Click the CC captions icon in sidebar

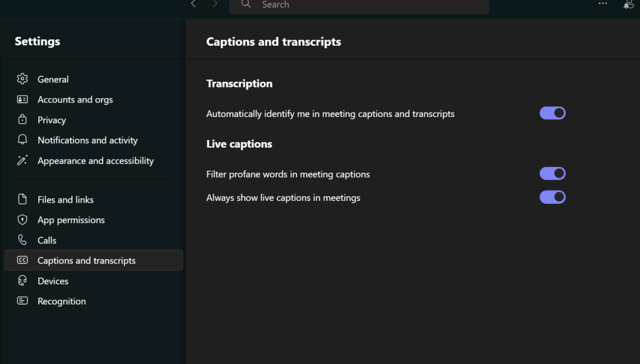pyautogui.click(x=23, y=260)
